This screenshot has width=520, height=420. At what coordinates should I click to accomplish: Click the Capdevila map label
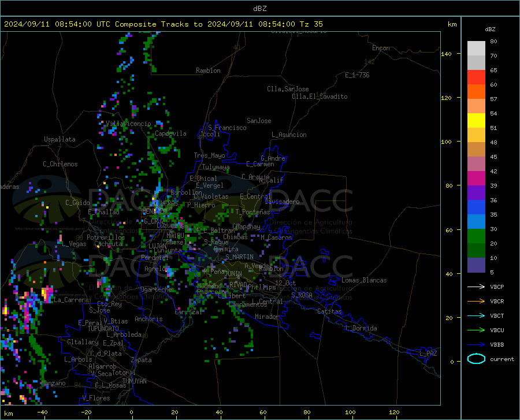[170, 133]
